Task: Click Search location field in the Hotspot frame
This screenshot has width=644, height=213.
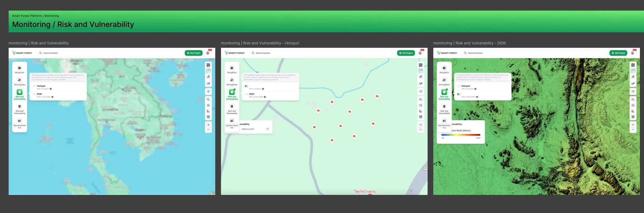Action: tap(321, 53)
